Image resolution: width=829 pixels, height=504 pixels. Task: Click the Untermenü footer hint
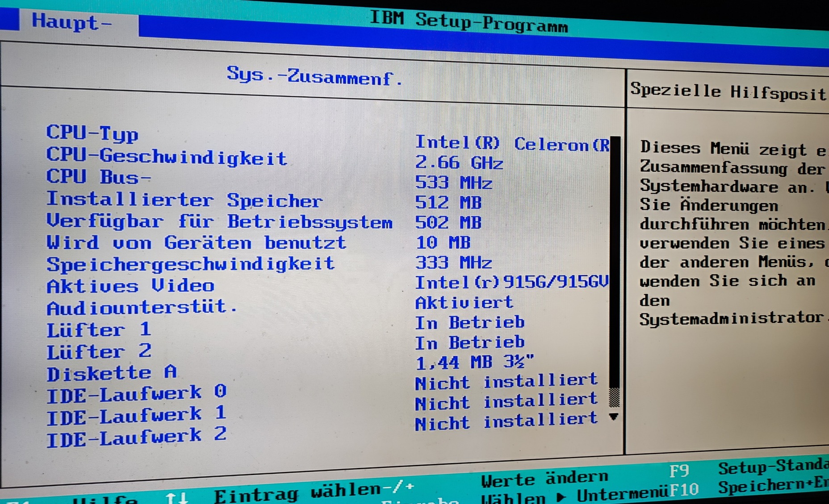[623, 495]
